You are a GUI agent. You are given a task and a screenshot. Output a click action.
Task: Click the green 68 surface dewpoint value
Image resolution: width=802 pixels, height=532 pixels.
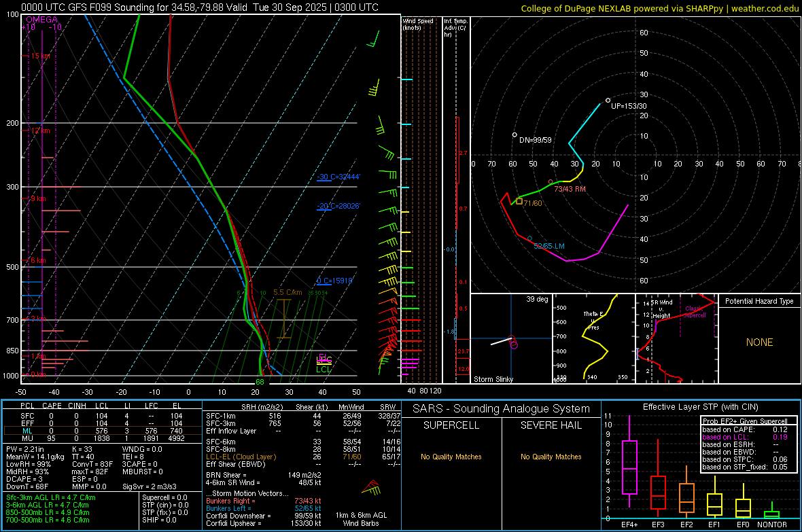coord(260,382)
